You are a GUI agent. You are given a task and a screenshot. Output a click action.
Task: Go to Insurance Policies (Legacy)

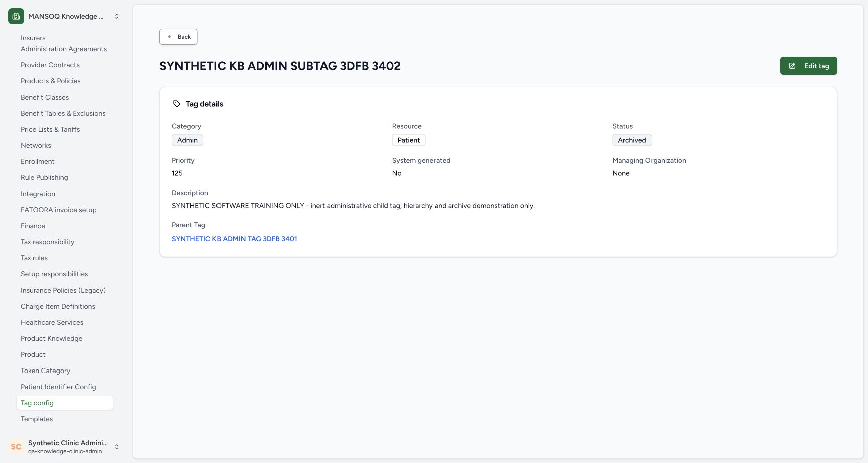pyautogui.click(x=63, y=290)
